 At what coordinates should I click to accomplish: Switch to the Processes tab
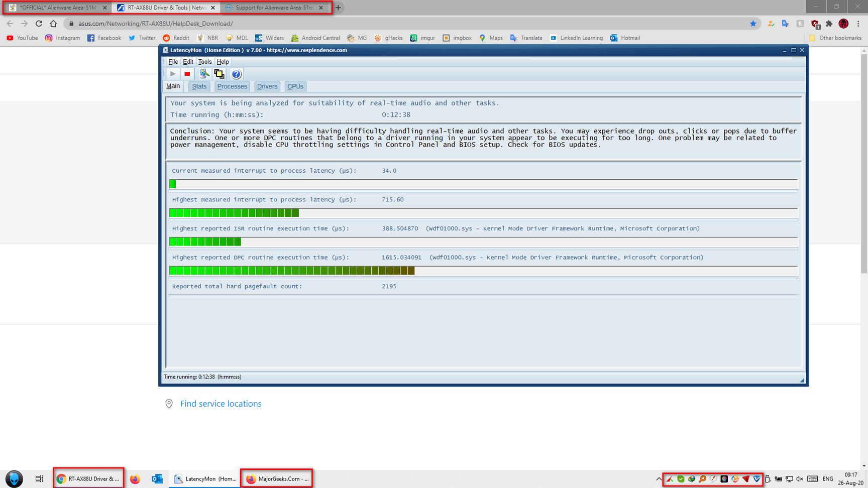(x=232, y=86)
